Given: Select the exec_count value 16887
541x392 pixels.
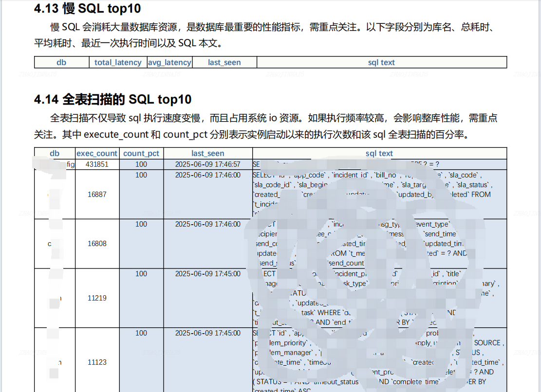Looking at the screenshot, I should (x=97, y=194).
